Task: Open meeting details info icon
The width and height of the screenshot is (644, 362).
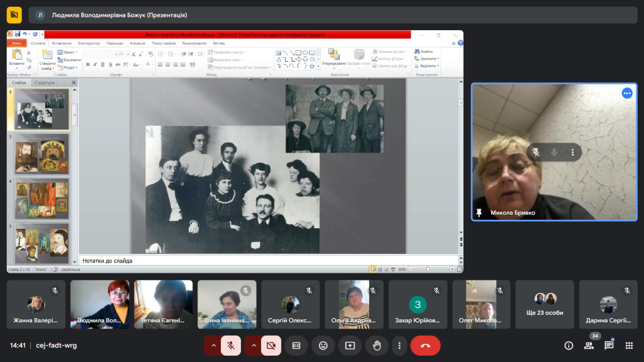Action: pos(569,345)
